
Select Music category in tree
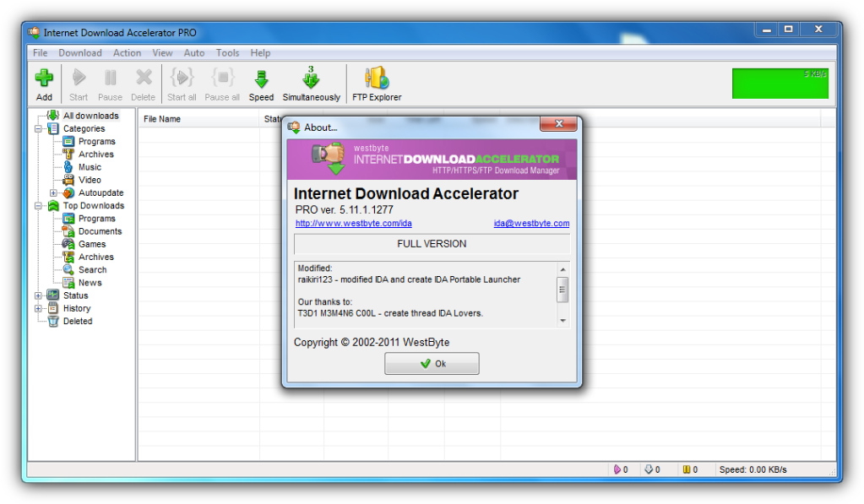[90, 167]
